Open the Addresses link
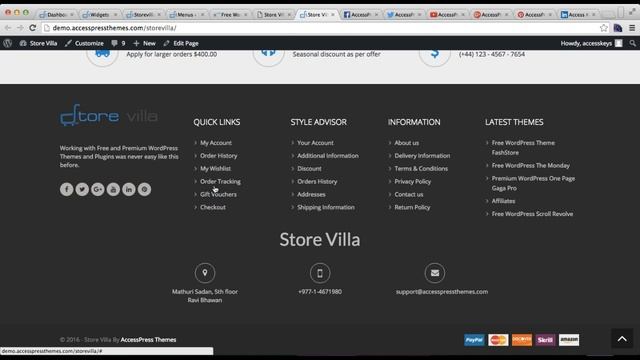The width and height of the screenshot is (640, 360). click(x=311, y=194)
